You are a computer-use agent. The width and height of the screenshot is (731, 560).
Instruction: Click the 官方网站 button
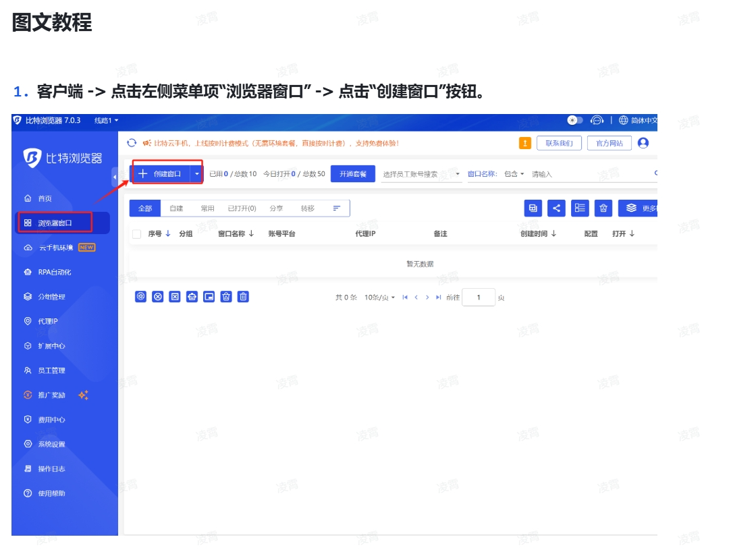(x=609, y=143)
